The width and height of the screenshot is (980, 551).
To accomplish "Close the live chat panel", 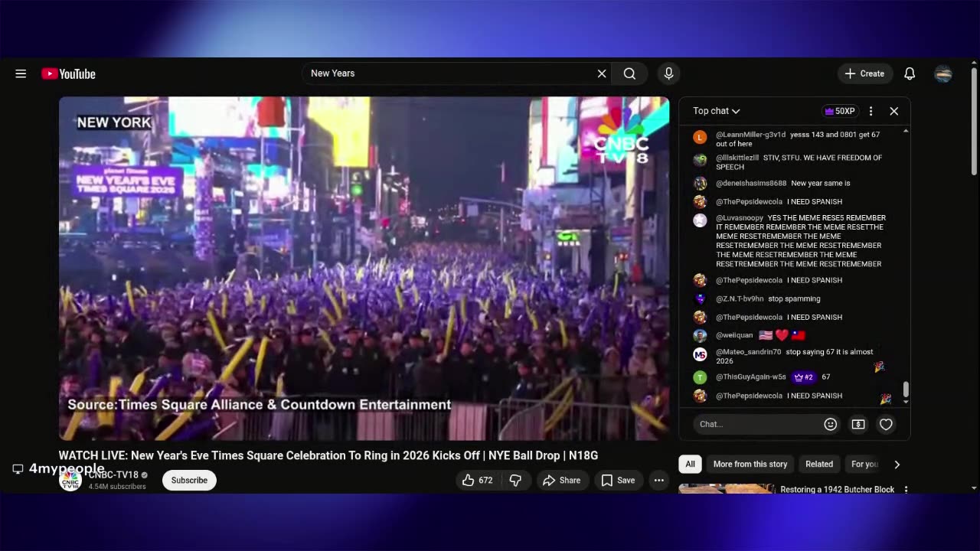I will point(893,111).
